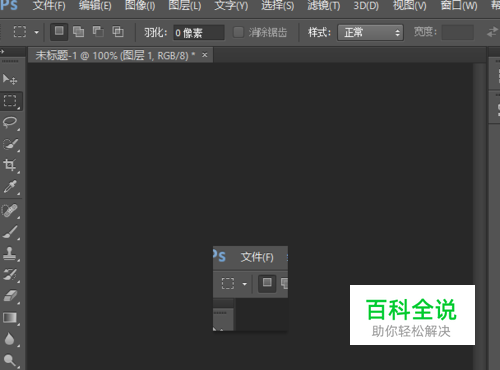Screen dimensions: 500x370
Task: Open the 文字(Y) menu
Action: point(231,6)
